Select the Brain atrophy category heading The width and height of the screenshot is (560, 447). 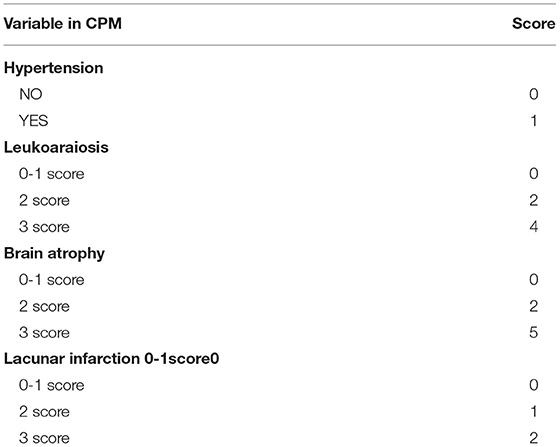tap(54, 254)
